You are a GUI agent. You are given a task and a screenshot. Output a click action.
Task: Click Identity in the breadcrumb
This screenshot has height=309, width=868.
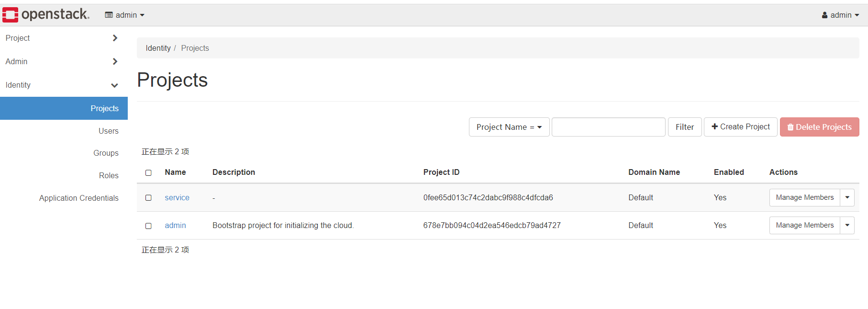coord(158,48)
